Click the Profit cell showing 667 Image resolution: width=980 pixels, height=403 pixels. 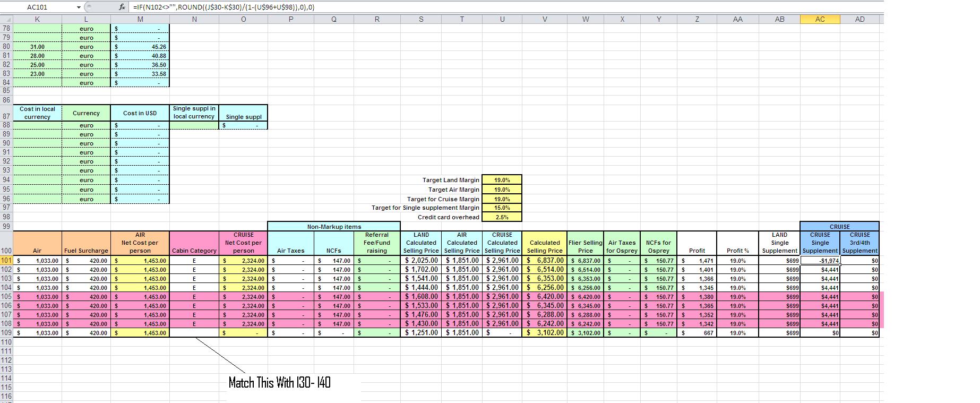coord(697,333)
